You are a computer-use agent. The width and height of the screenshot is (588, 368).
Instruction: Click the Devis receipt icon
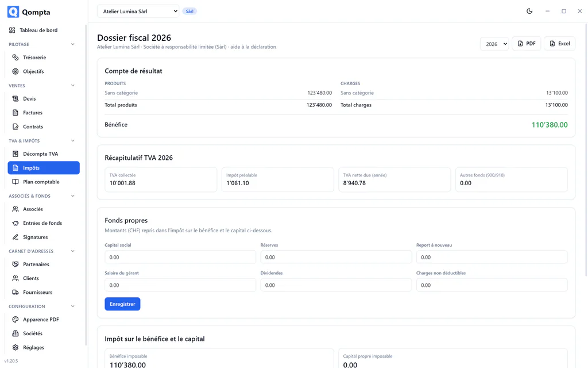[16, 99]
